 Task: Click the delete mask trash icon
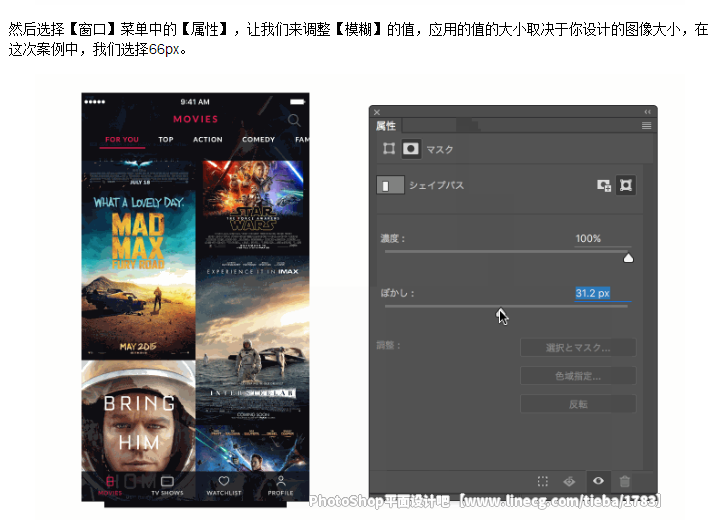click(x=625, y=481)
